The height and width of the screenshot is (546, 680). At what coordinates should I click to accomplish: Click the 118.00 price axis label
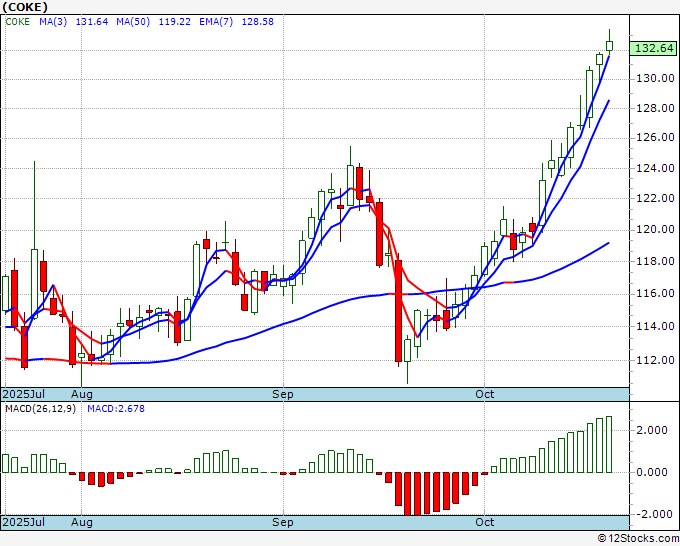[x=655, y=262]
